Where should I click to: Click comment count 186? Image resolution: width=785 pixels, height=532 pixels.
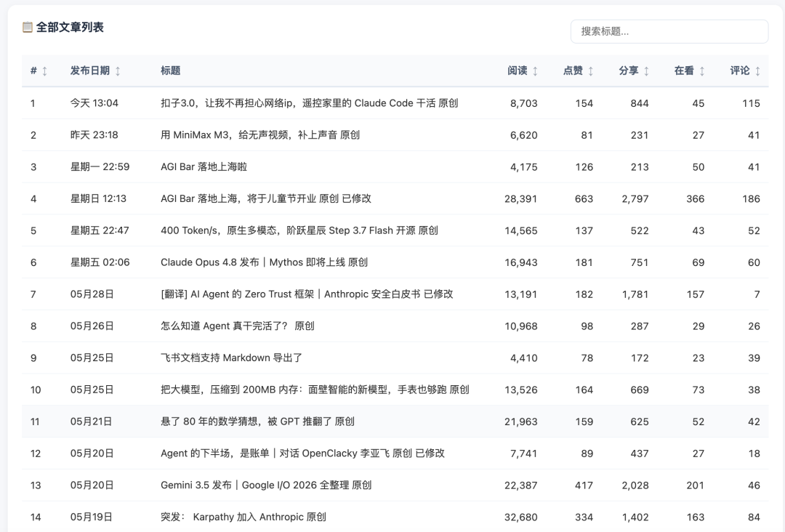coord(751,199)
